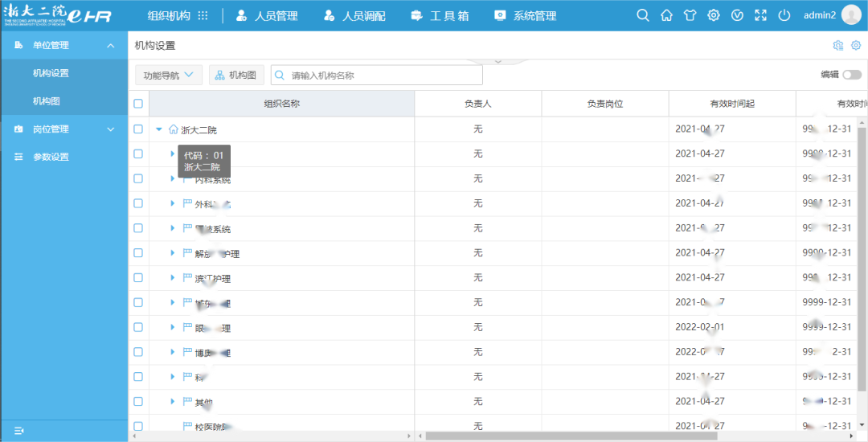Open the 系统管理 top menu

[x=526, y=16]
